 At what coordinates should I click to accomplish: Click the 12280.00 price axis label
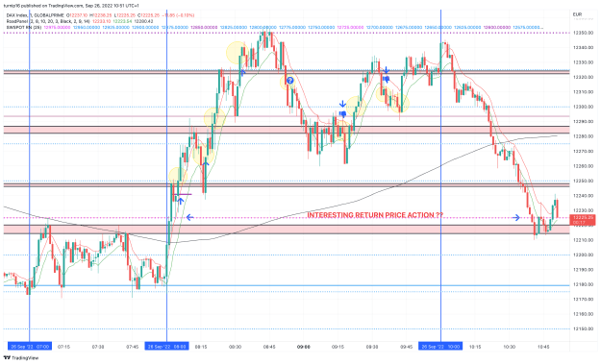tap(583, 136)
